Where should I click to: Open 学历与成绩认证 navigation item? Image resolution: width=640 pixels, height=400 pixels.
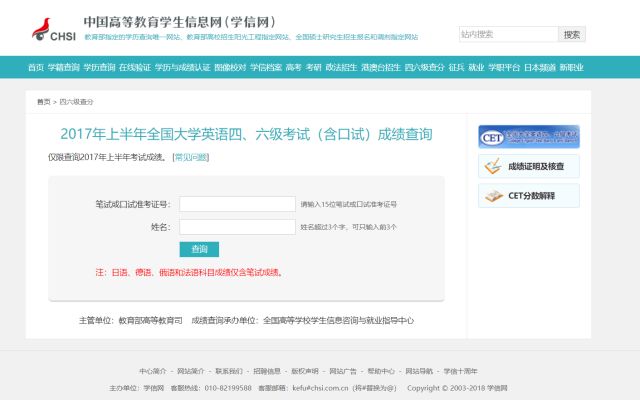point(182,67)
